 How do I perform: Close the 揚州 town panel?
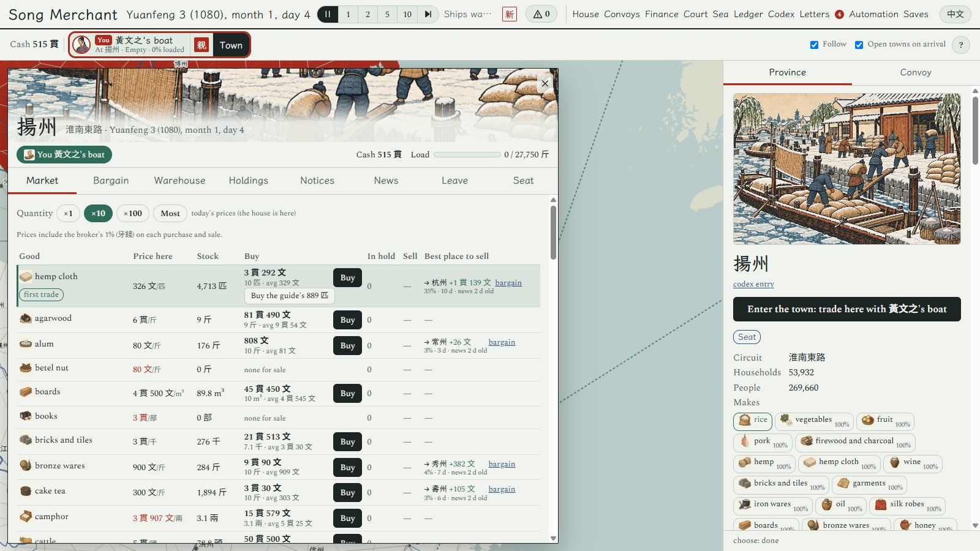(x=545, y=83)
